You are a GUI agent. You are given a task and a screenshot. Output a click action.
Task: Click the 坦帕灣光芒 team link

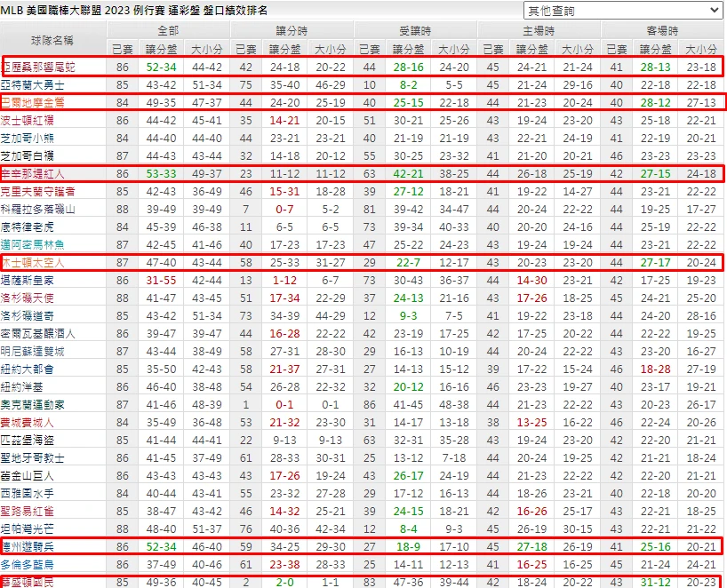pyautogui.click(x=27, y=529)
